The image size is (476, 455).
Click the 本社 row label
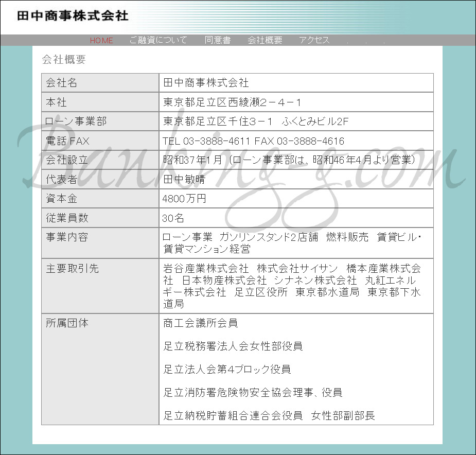[56, 102]
